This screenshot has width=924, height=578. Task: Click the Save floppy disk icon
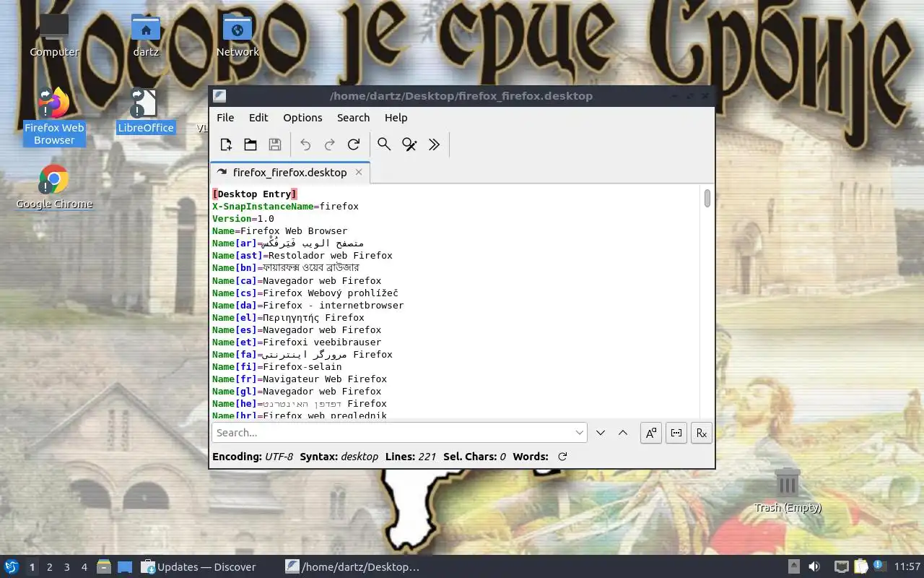(x=275, y=144)
